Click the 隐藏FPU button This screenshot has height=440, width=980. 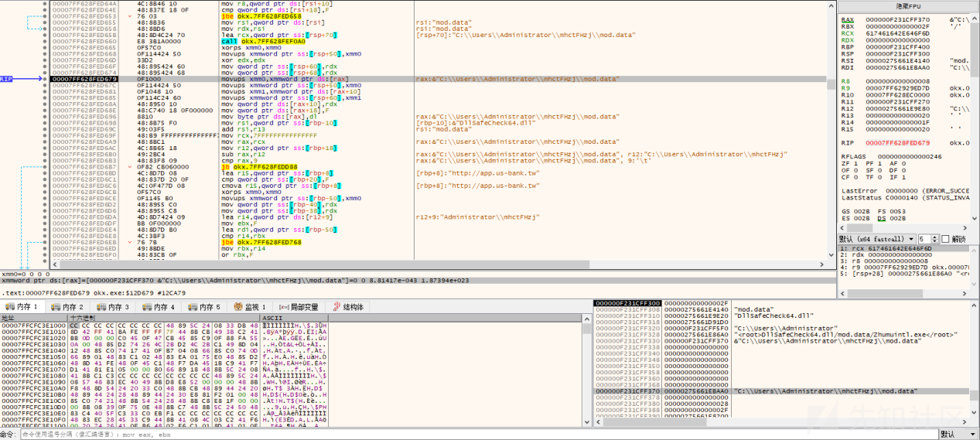click(908, 5)
